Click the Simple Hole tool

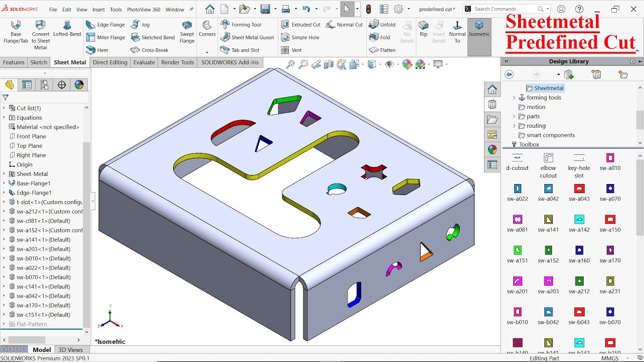click(300, 37)
